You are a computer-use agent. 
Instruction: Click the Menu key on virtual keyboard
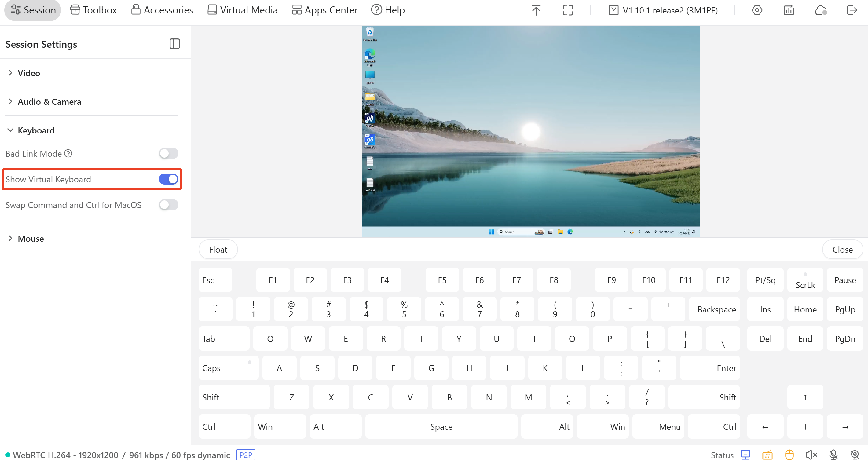[658, 427]
